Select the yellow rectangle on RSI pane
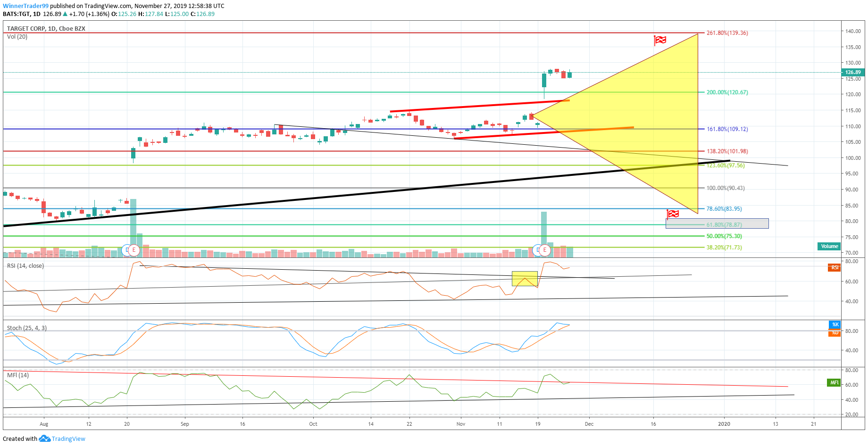Screen dimensions: 868x447 coord(525,279)
